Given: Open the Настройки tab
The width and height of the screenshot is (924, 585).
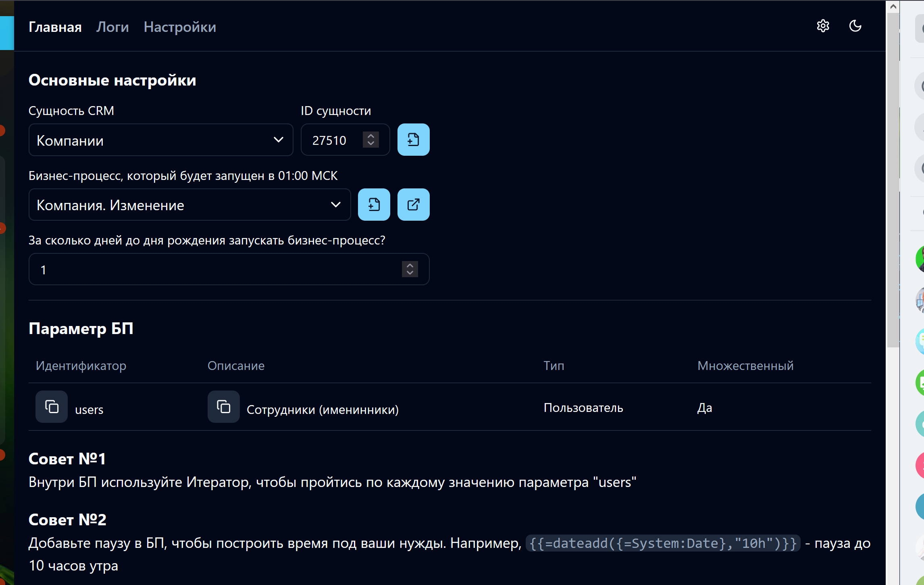Looking at the screenshot, I should pyautogui.click(x=180, y=27).
